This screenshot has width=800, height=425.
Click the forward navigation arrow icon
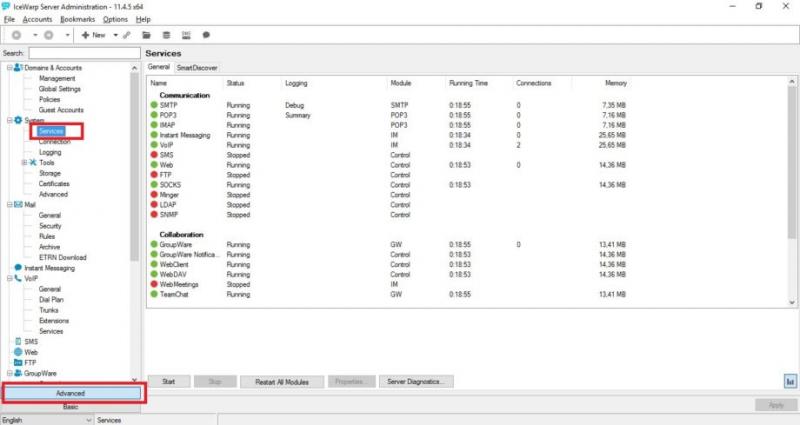tap(48, 35)
